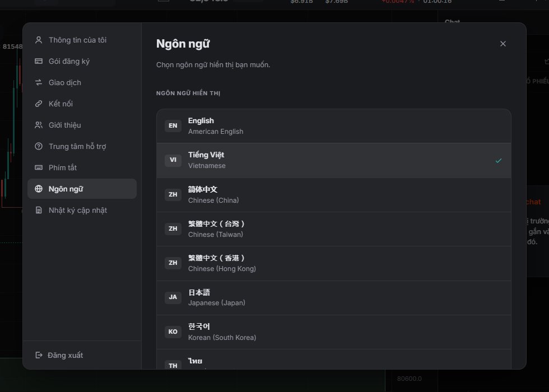Click the person icon beside Thông tin của tôi
Viewport: 549px width, 392px height.
coord(39,40)
